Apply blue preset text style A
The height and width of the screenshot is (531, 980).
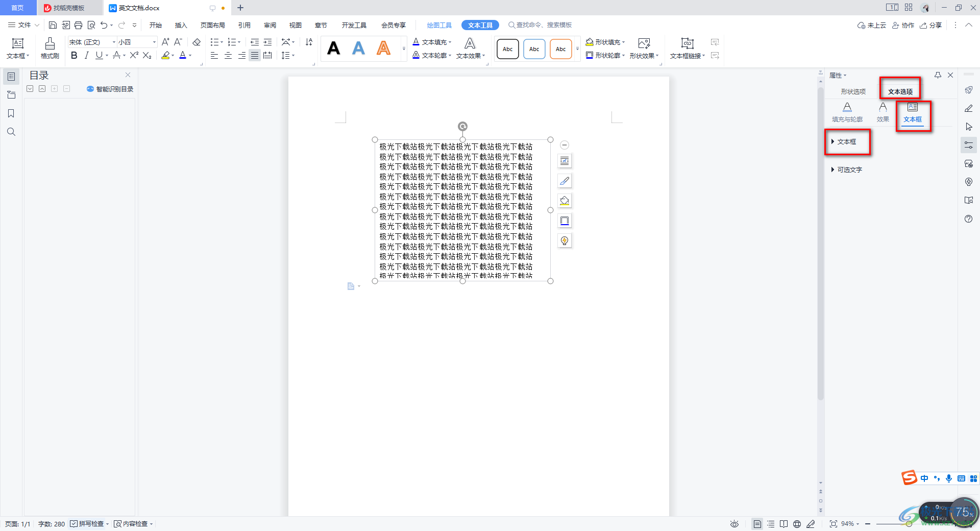click(x=359, y=49)
